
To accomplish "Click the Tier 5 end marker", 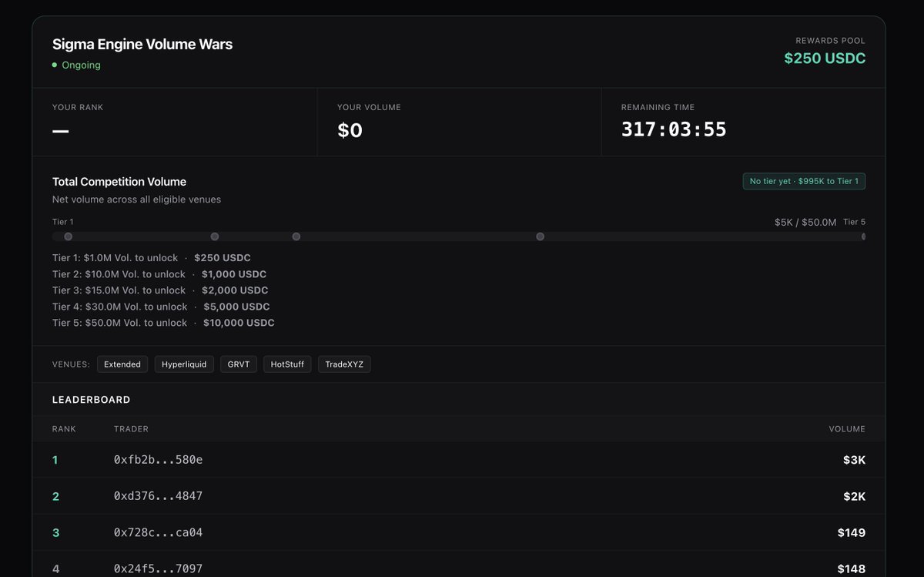I will click(x=863, y=237).
